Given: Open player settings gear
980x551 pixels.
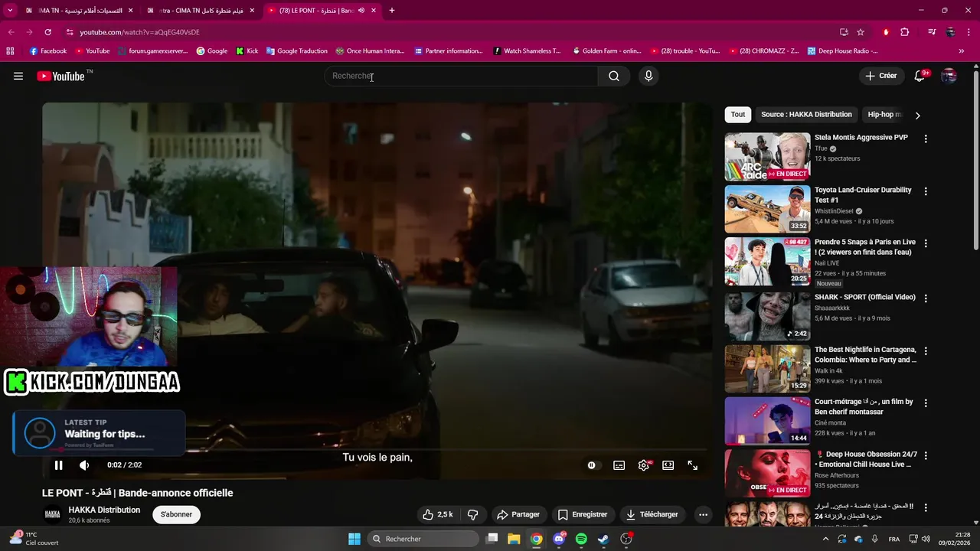Looking at the screenshot, I should pyautogui.click(x=644, y=465).
